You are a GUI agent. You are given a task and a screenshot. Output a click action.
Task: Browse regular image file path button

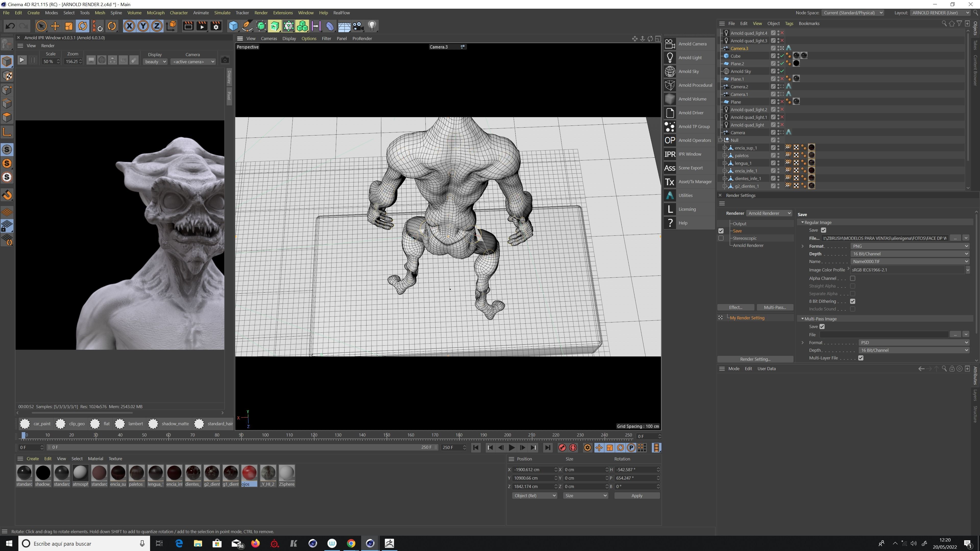point(955,238)
